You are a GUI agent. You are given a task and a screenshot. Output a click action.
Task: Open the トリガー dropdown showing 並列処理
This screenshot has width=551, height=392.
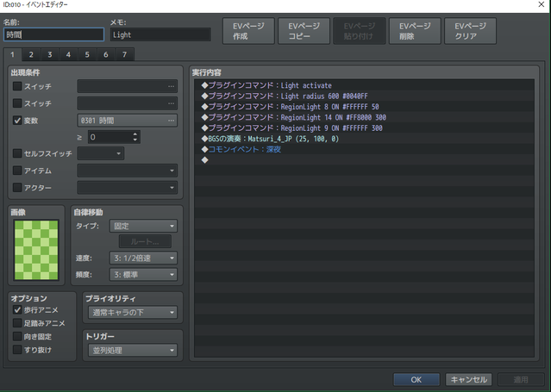(133, 350)
